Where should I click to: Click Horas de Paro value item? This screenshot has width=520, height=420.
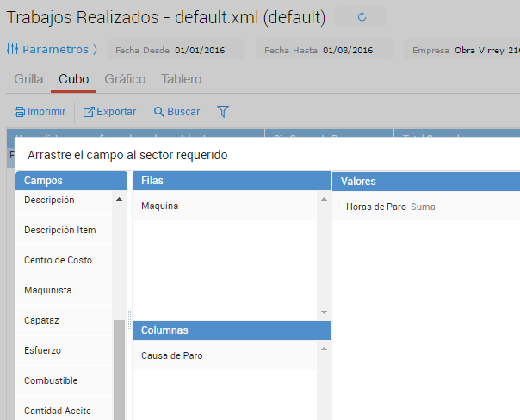tap(376, 207)
